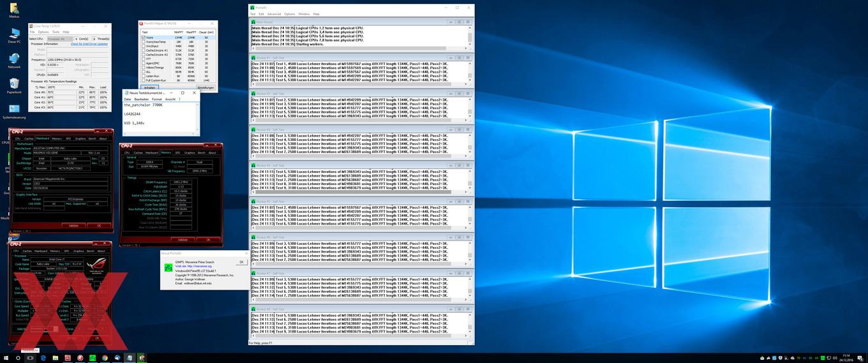Open the clock and date in tray
868x363 pixels.
click(846, 358)
